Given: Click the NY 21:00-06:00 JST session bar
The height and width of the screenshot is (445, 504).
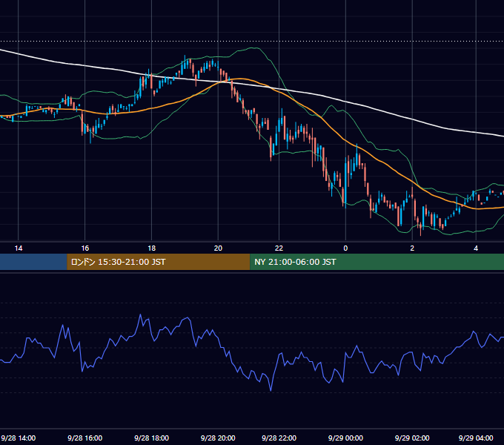Looking at the screenshot, I should (x=377, y=262).
